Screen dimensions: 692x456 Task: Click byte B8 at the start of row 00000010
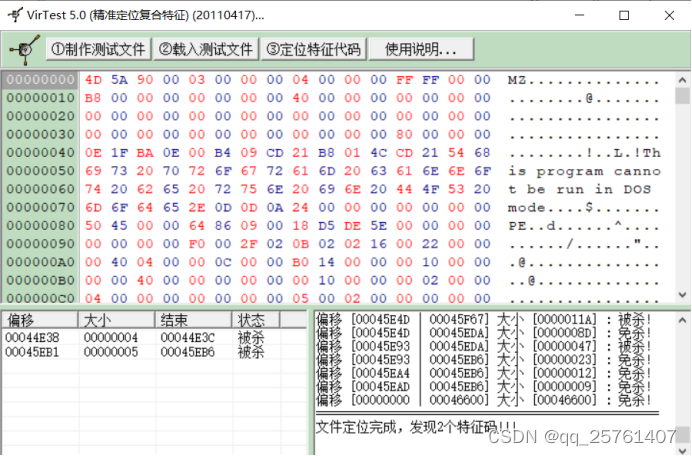(93, 98)
